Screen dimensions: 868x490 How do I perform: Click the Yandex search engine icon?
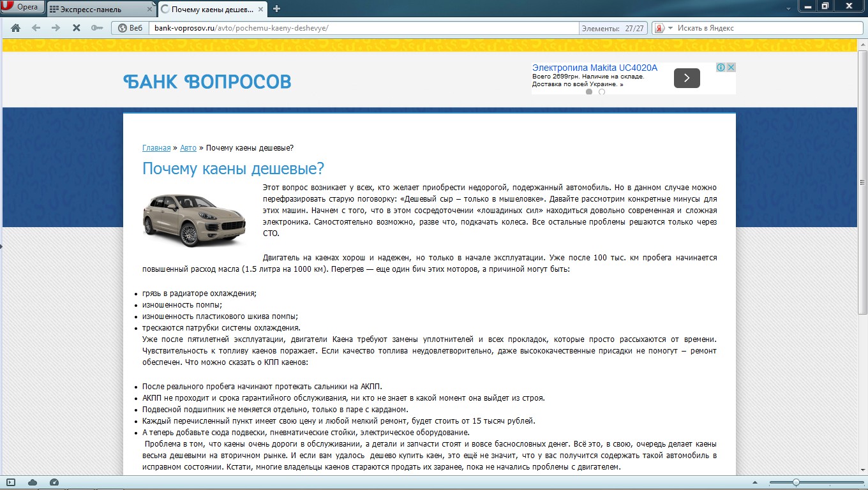coord(659,28)
